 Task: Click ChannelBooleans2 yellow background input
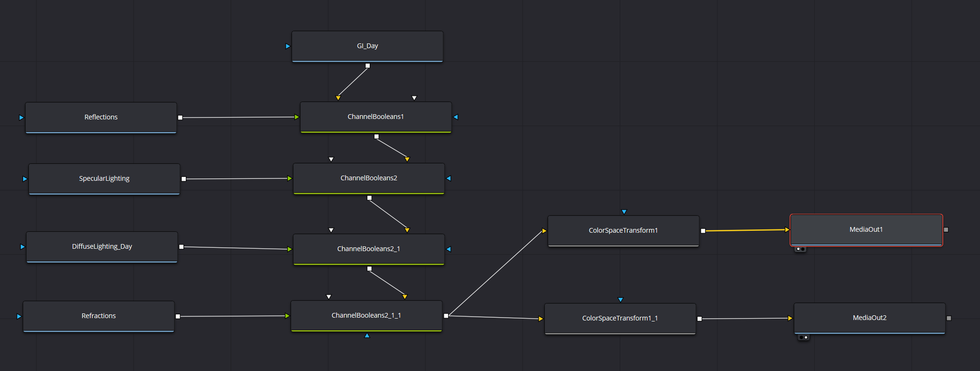pos(407,159)
